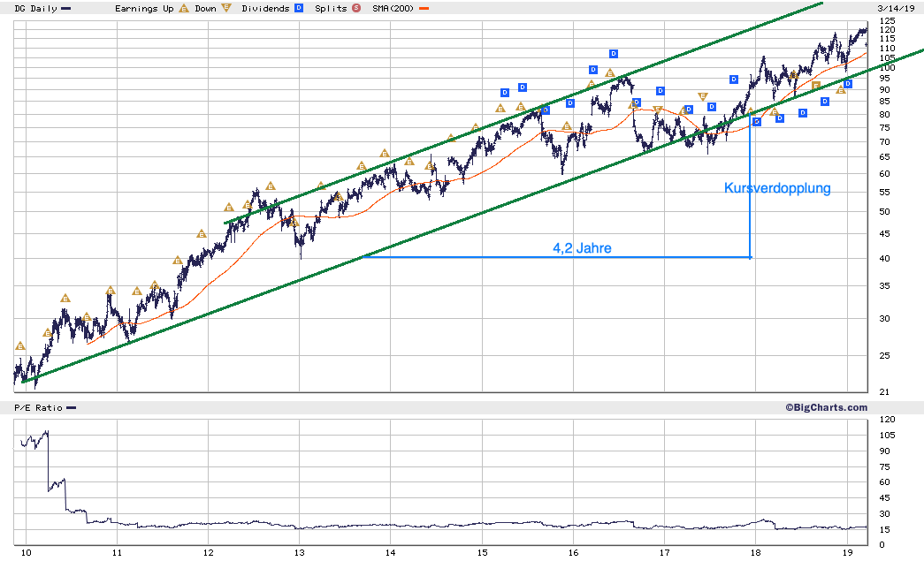Click the 75 value on P/E axis
This screenshot has height=561, width=924.
pyautogui.click(x=884, y=466)
